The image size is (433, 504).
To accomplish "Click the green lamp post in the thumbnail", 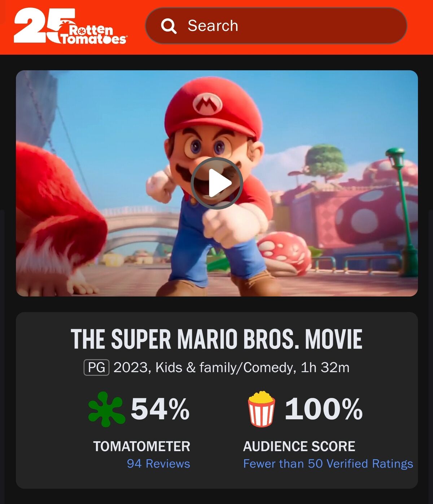I will 403,212.
